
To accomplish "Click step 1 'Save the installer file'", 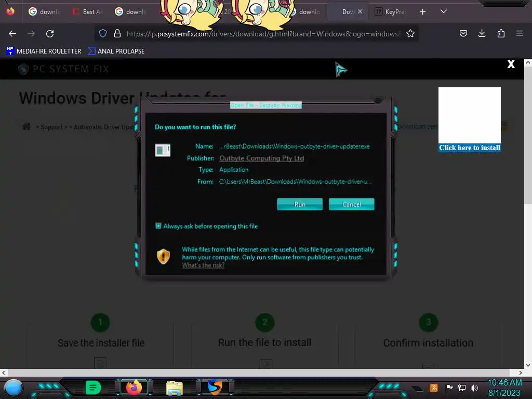I will click(x=101, y=343).
